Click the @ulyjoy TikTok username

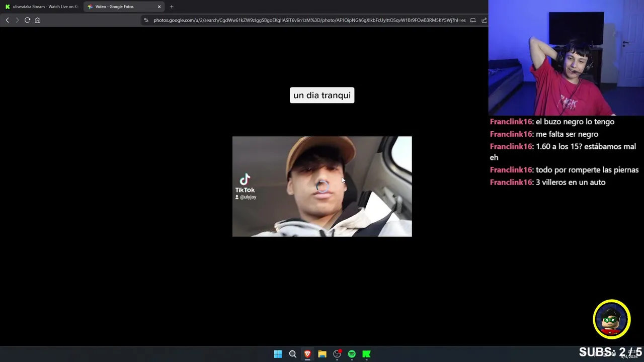click(246, 197)
